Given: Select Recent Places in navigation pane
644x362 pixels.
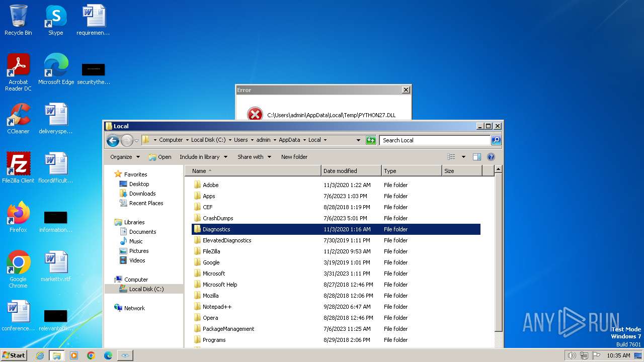Looking at the screenshot, I should point(146,203).
